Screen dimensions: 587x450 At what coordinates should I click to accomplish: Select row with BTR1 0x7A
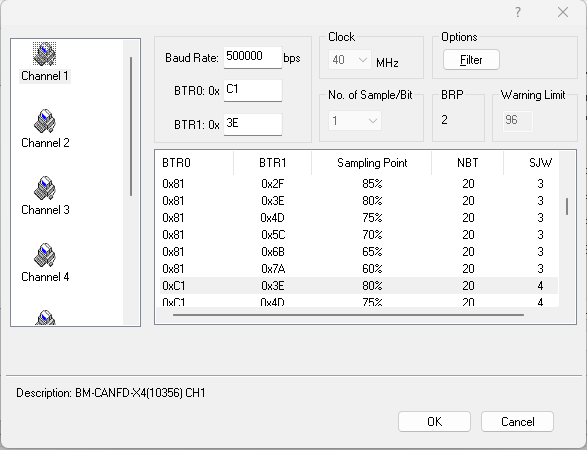[x=359, y=269]
